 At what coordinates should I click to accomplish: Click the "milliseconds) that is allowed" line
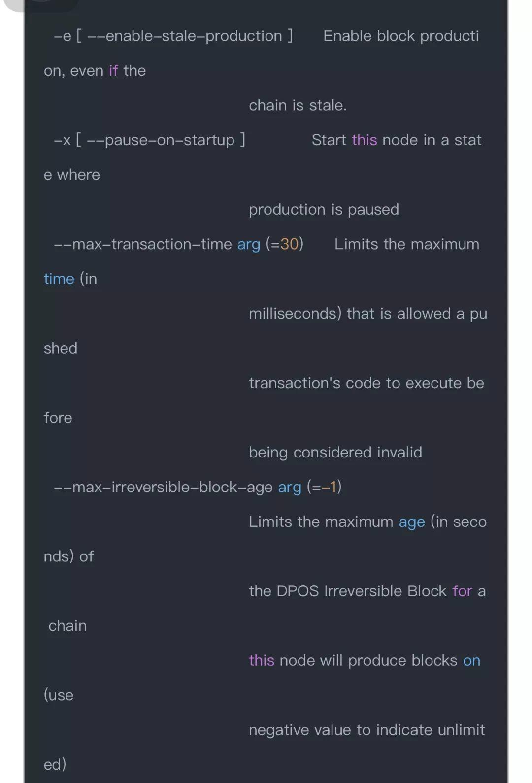pyautogui.click(x=367, y=314)
